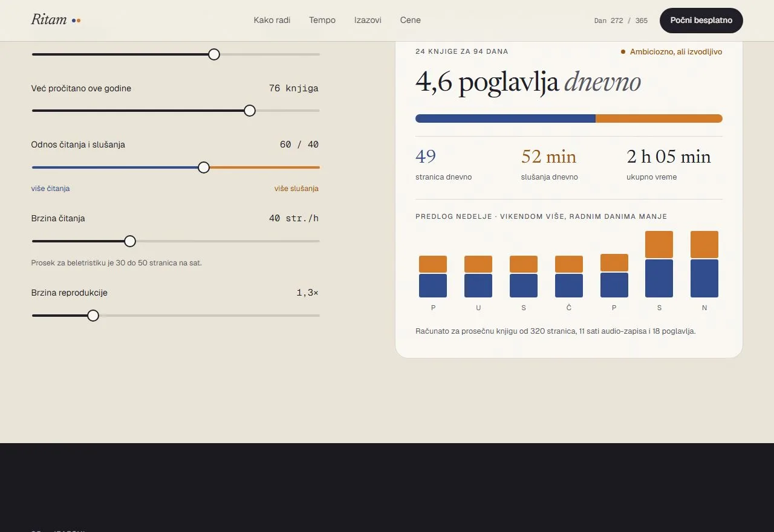Click the 60 / 40 ratio value
The height and width of the screenshot is (532, 774).
(x=299, y=144)
